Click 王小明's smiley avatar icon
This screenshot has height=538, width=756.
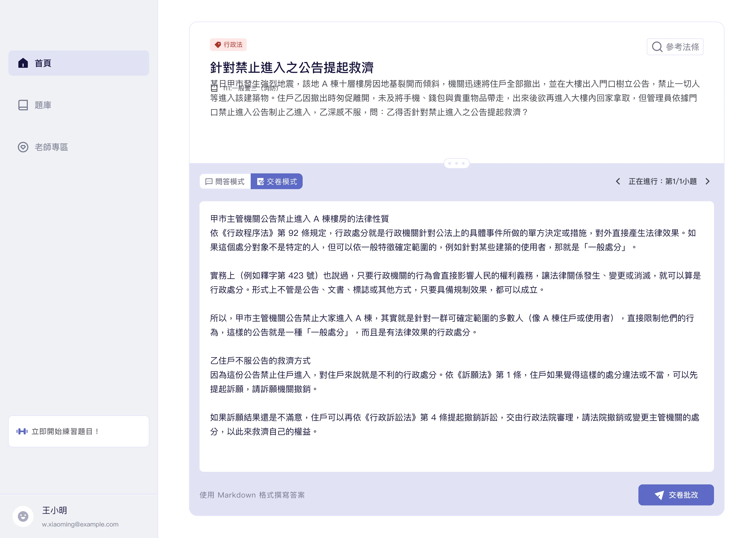click(23, 516)
